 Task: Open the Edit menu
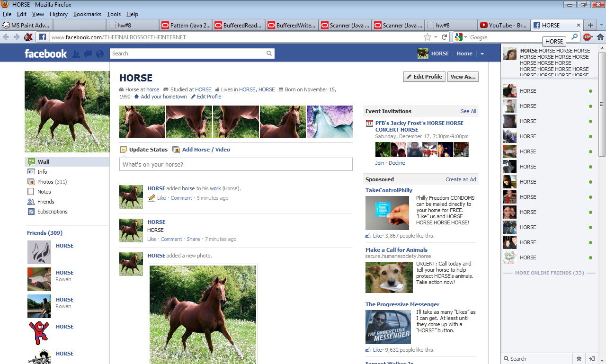(22, 14)
